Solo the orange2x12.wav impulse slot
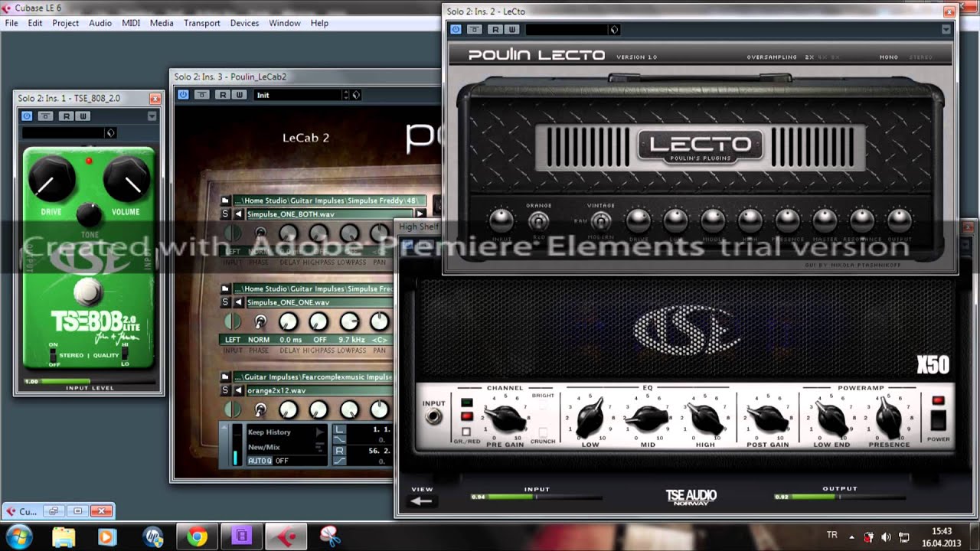 [x=226, y=390]
